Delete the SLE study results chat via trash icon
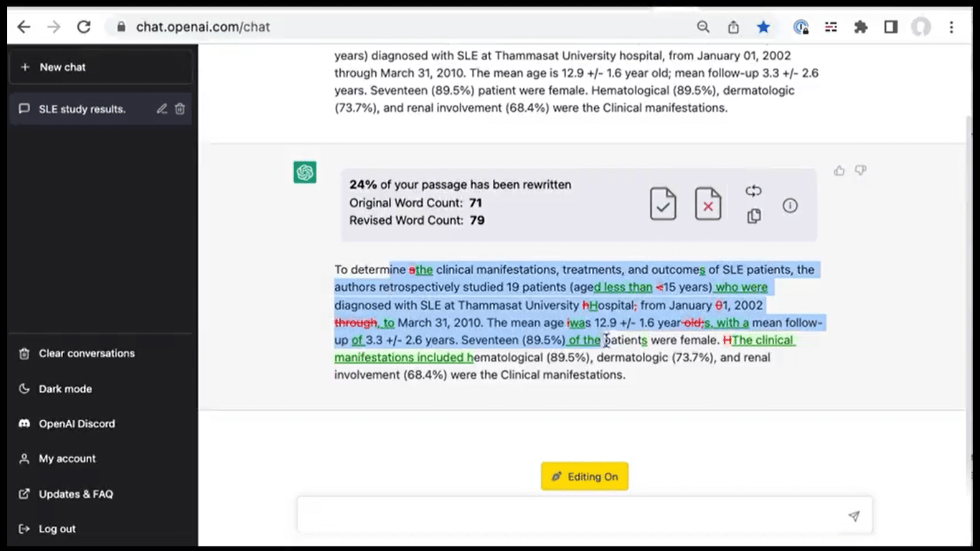980x551 pixels. [x=179, y=108]
